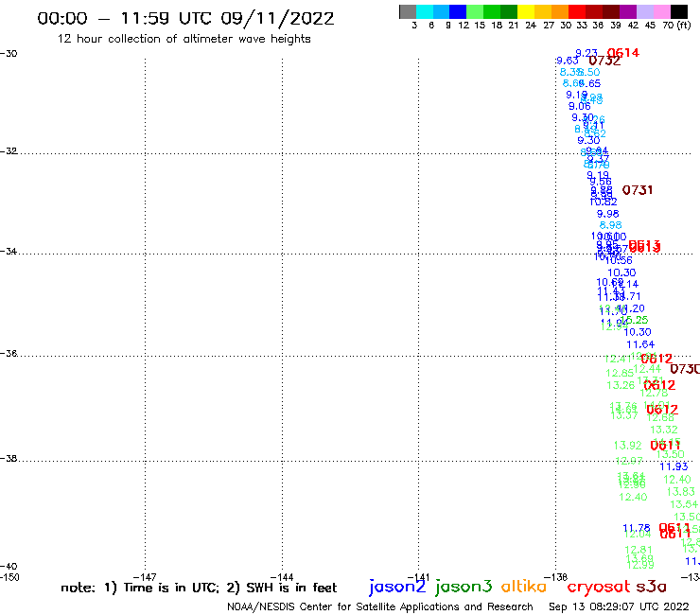The width and height of the screenshot is (700, 615).
Task: Click the black swatch ending the color scale
Action: click(x=679, y=11)
